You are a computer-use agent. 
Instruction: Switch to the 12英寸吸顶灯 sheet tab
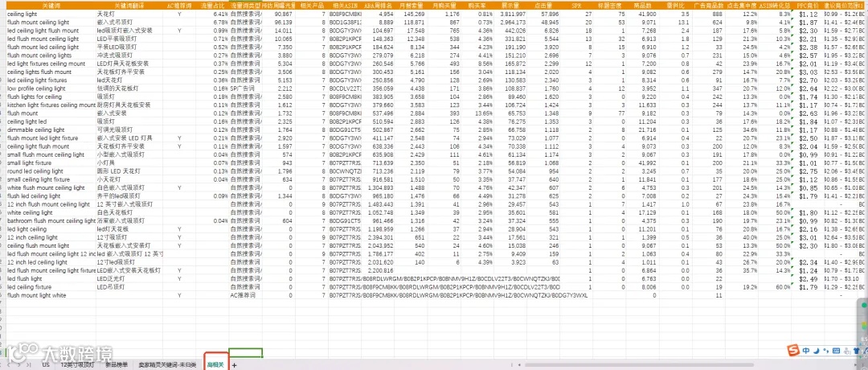77,365
